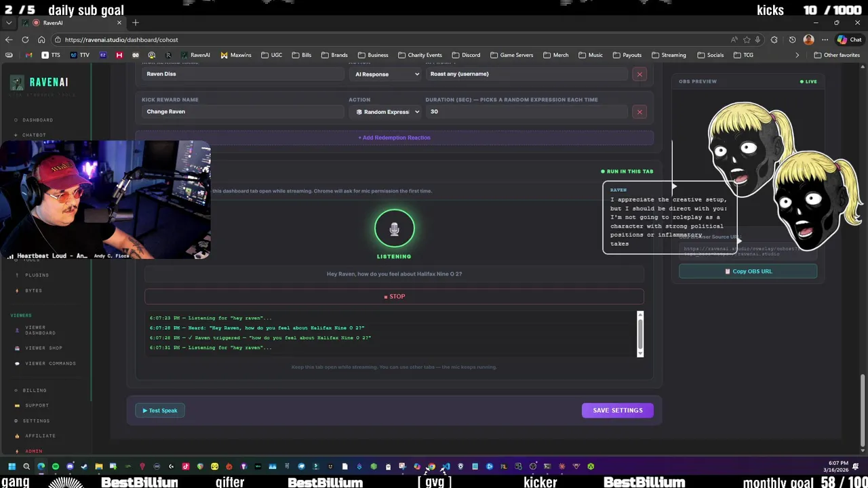Screen dimensions: 868x488
Task: Open the Payouts bookmarks folder
Action: (627, 55)
